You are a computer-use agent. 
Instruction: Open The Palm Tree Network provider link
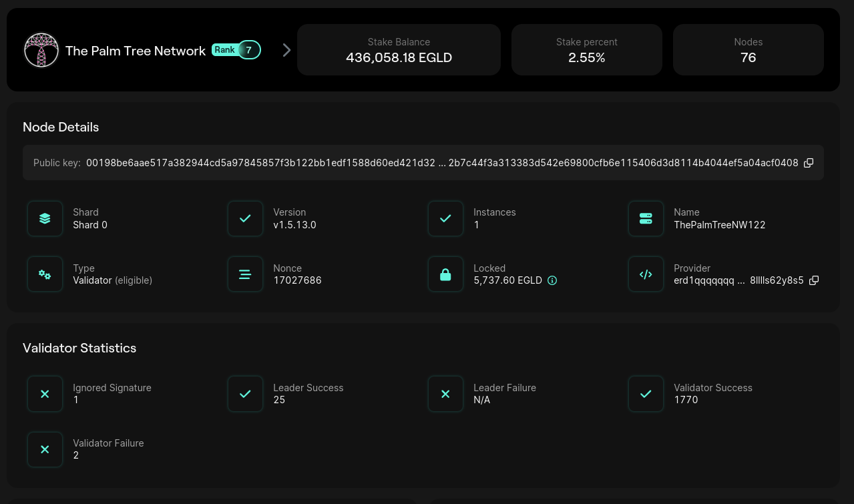tap(136, 51)
